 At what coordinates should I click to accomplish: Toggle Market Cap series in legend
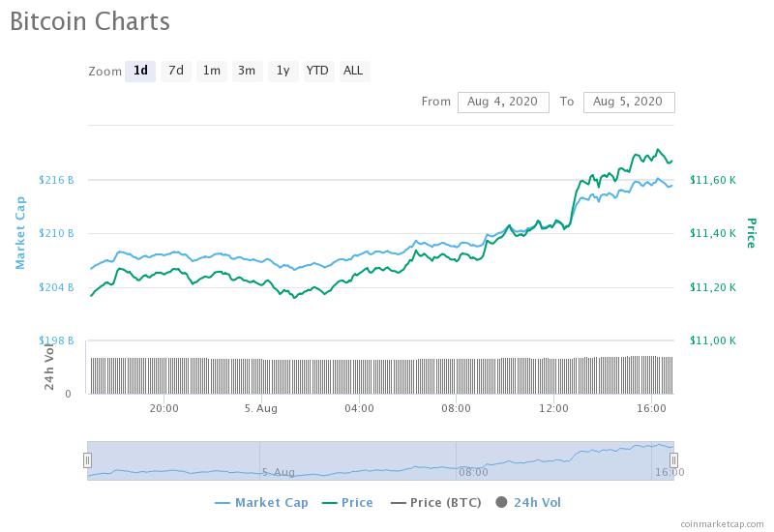click(x=261, y=503)
